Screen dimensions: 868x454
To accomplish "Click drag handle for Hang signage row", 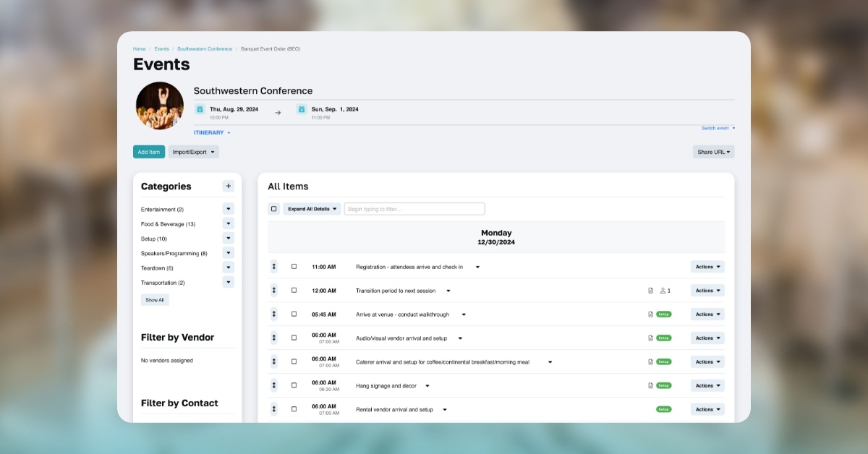I will (x=274, y=385).
